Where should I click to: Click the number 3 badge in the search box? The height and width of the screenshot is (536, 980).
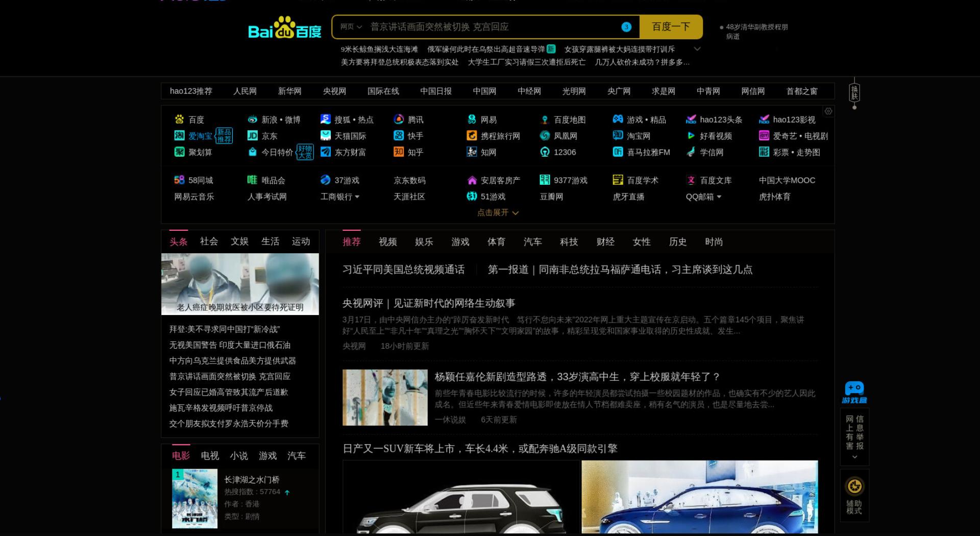pyautogui.click(x=626, y=27)
